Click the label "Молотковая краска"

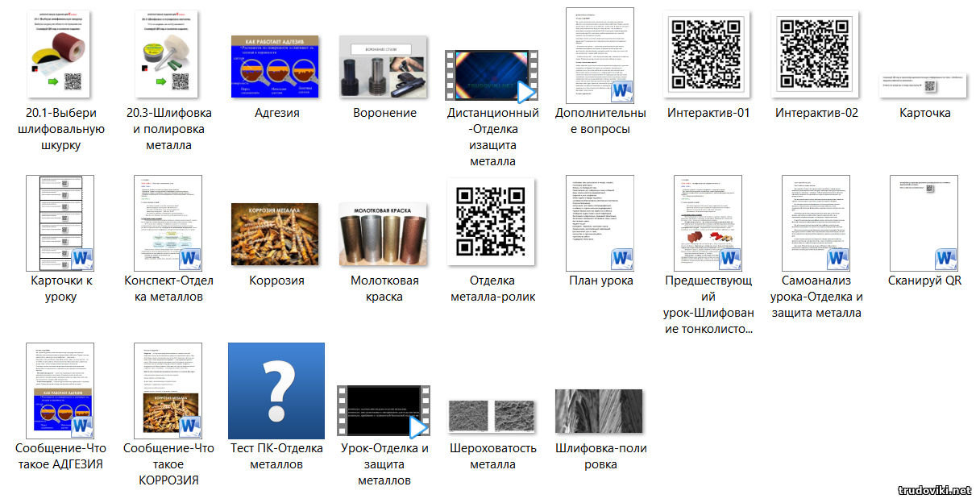tap(384, 289)
